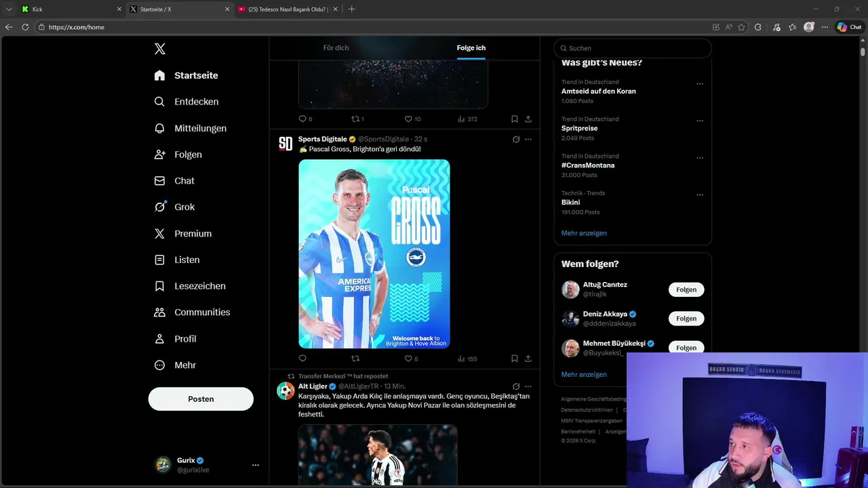The width and height of the screenshot is (868, 488).
Task: Open the Spritpreise trend
Action: click(580, 128)
